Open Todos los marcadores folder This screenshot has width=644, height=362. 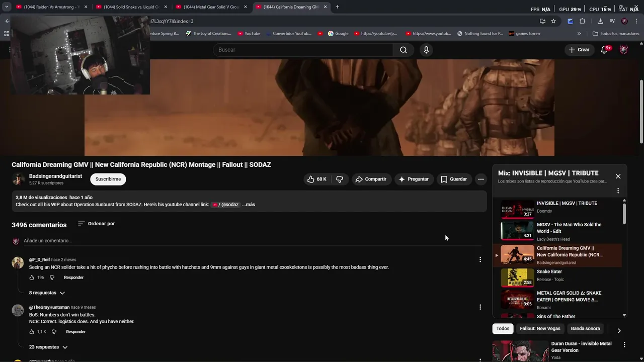coord(616,34)
